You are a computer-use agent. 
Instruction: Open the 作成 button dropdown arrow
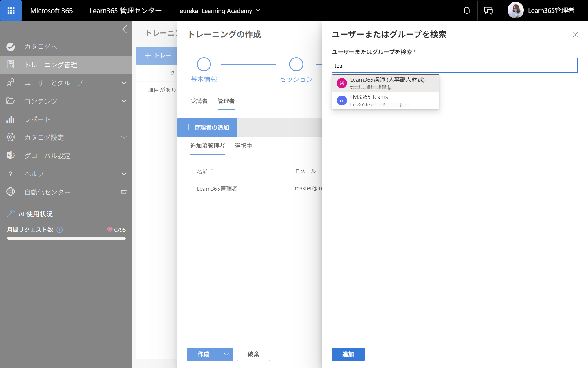coord(226,354)
